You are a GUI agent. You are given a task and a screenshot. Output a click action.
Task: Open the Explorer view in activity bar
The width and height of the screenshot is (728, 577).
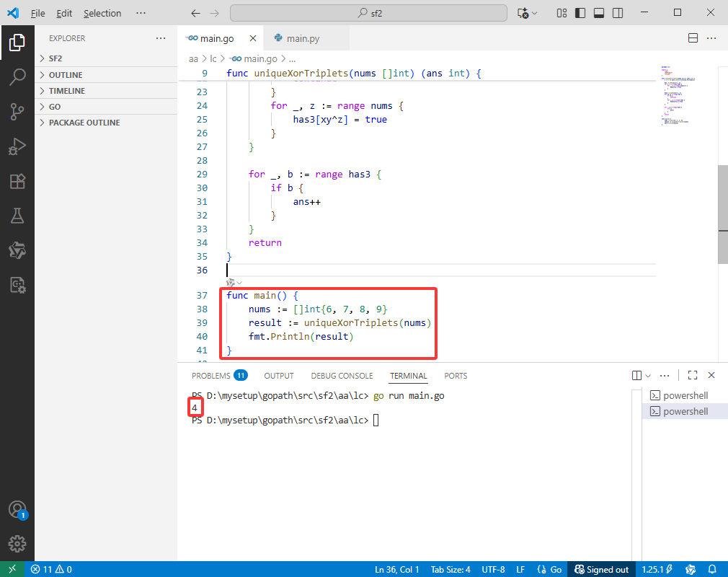[17, 43]
